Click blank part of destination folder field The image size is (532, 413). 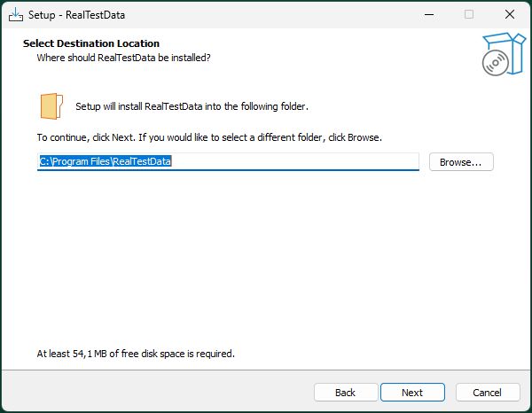click(x=295, y=161)
